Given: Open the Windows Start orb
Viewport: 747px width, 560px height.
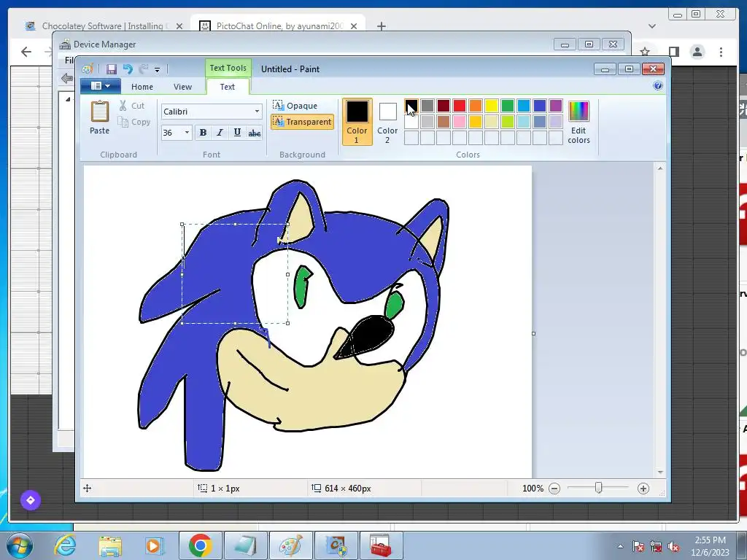Looking at the screenshot, I should (19, 545).
